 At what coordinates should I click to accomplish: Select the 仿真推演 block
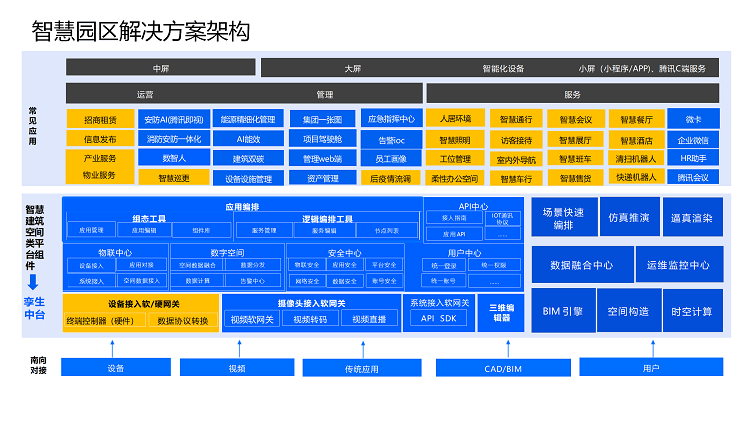click(629, 217)
